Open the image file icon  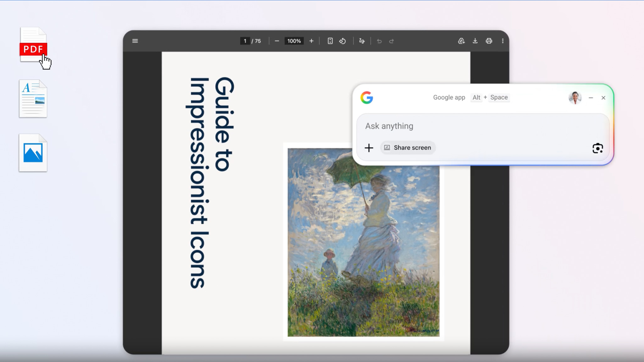point(33,153)
